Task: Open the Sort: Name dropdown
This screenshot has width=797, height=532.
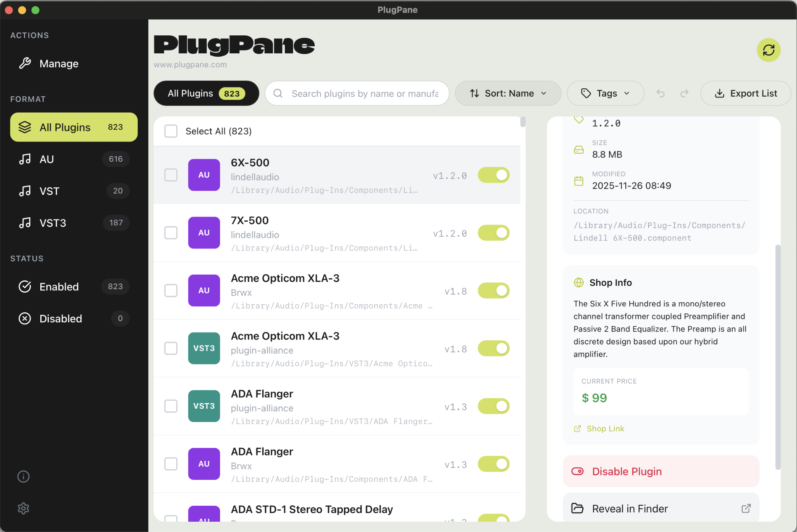Action: point(508,94)
